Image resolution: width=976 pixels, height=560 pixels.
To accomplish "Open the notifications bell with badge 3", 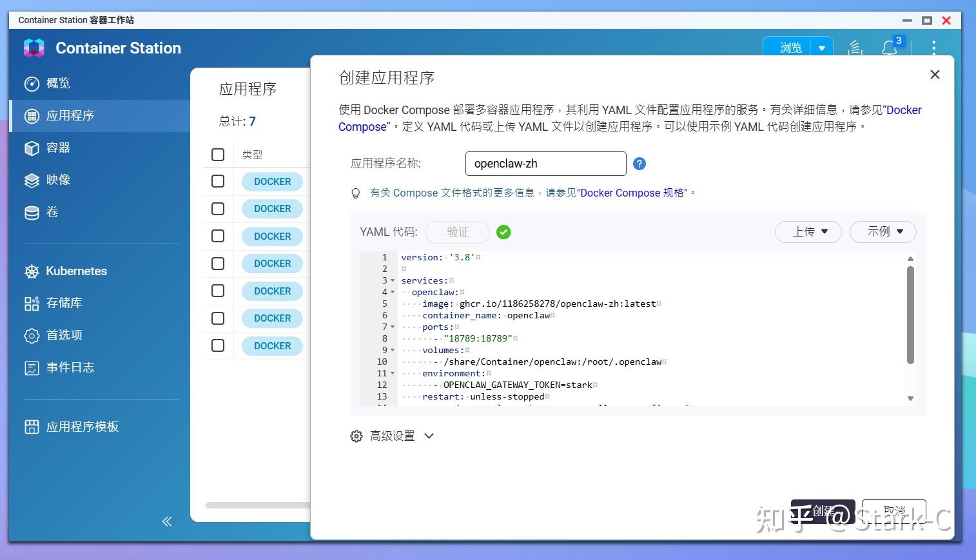I will [x=890, y=47].
